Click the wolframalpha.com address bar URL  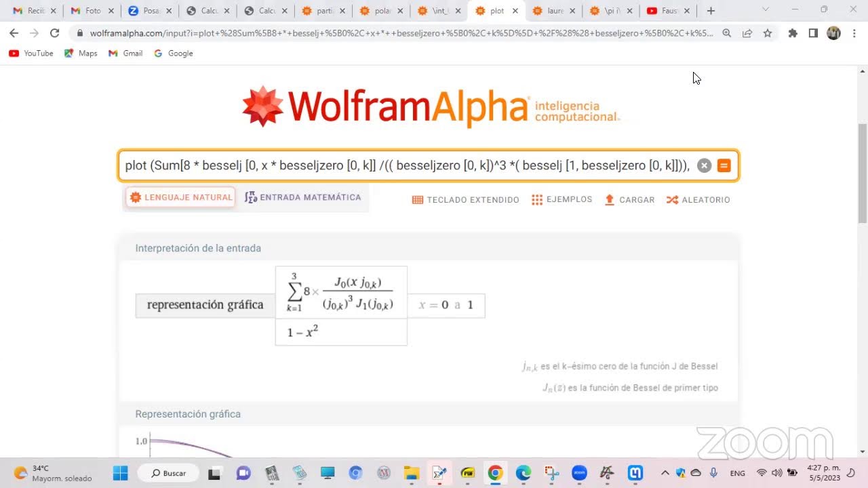[401, 33]
